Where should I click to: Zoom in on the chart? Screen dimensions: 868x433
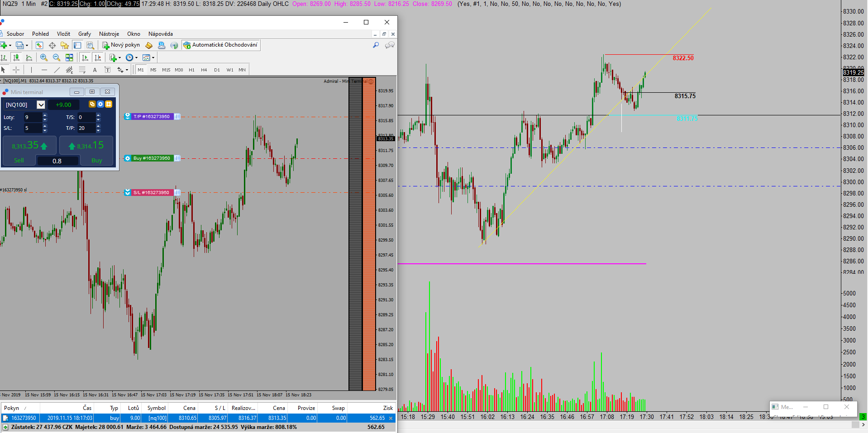tap(44, 57)
